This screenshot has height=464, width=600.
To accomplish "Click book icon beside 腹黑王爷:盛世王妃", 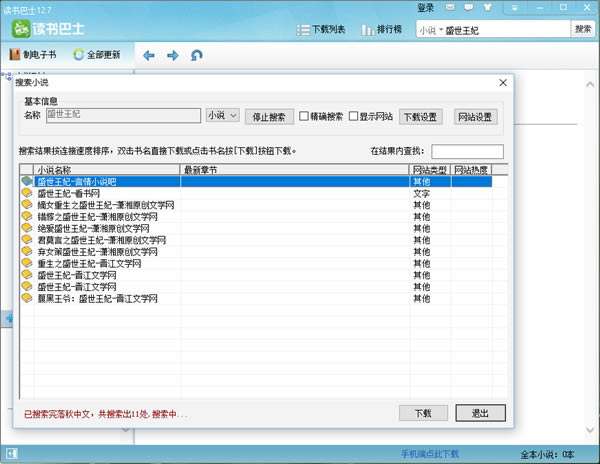I will coord(27,298).
